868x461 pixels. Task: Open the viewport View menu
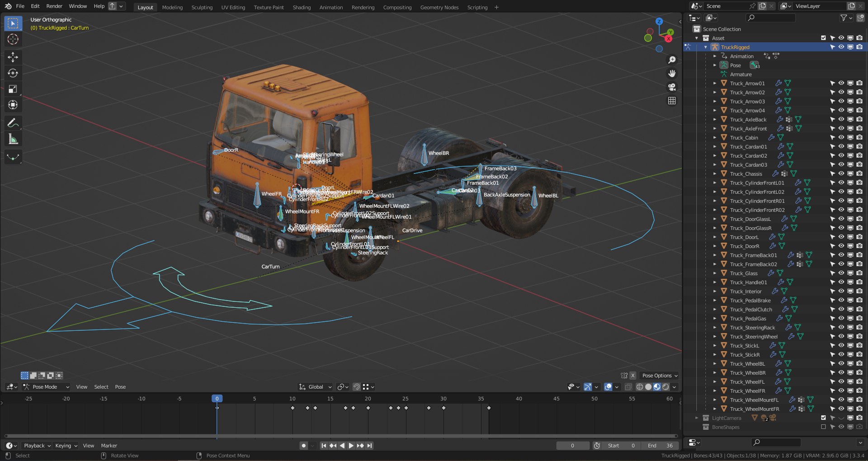(x=82, y=387)
